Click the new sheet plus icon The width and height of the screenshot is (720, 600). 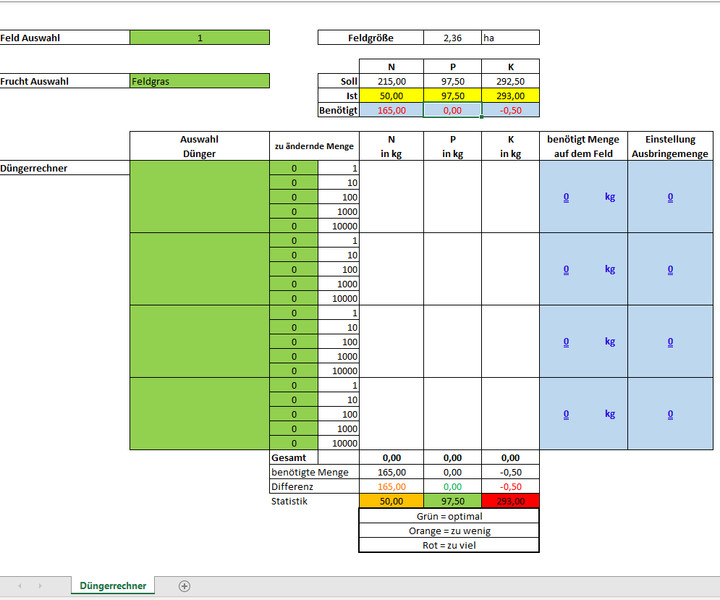pos(184,586)
